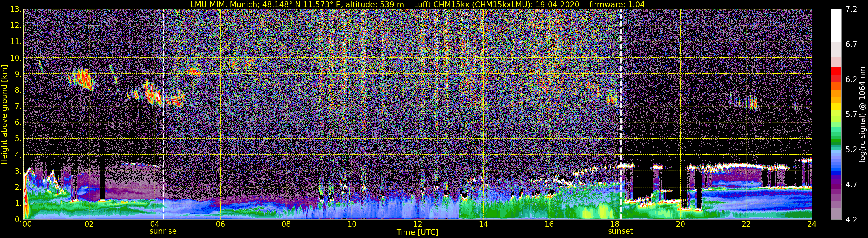The image size is (868, 238).
Task: Click the colorbar tick value 6.7
Action: (x=851, y=44)
